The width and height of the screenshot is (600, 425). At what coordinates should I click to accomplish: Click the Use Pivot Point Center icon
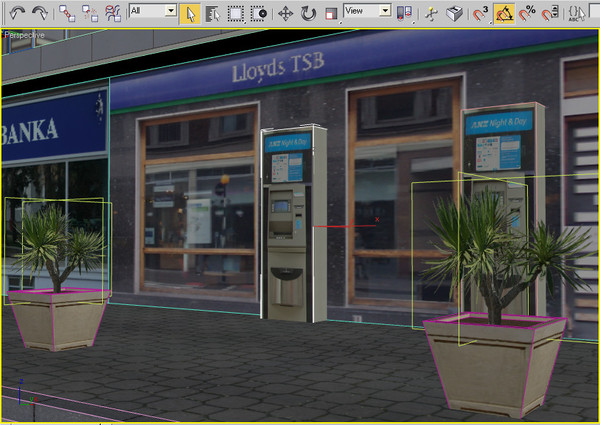coord(404,14)
